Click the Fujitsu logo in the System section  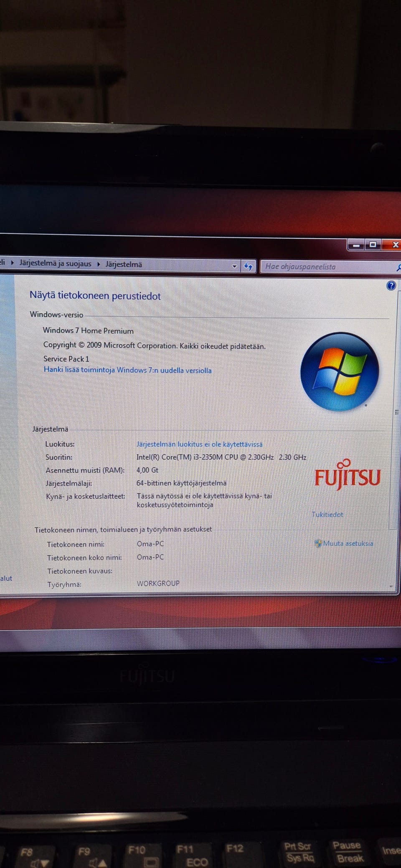347,475
